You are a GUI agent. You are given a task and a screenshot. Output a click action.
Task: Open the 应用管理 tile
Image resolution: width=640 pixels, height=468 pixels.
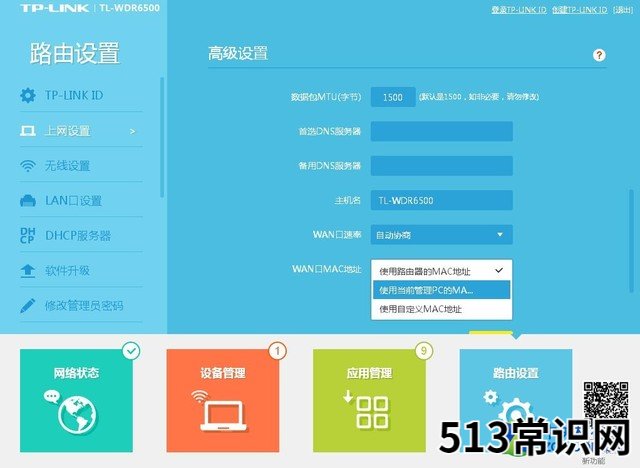coord(369,400)
